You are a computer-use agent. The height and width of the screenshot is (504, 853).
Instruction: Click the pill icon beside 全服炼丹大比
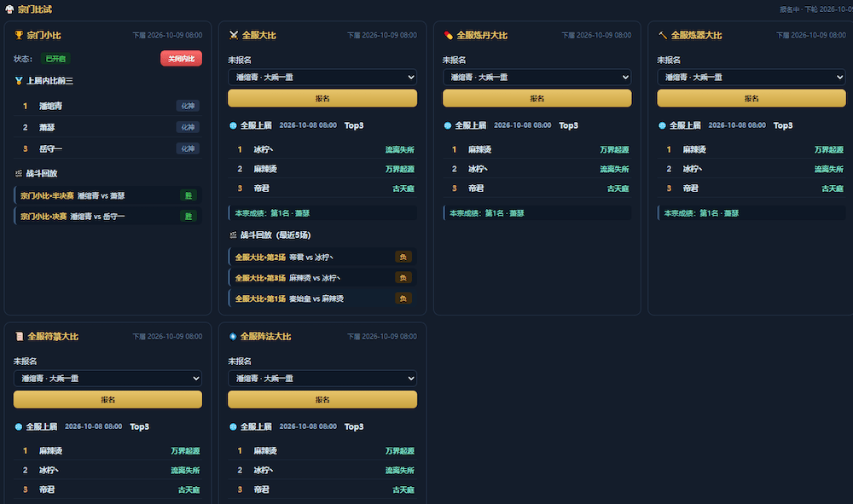449,35
